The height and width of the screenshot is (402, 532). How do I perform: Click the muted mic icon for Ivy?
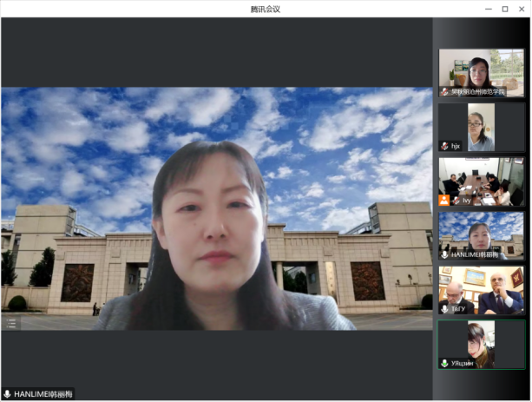456,201
